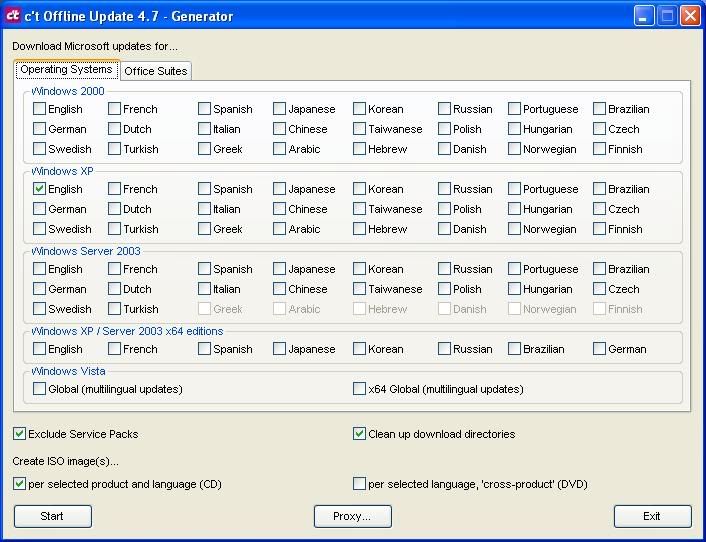Check Polish under Windows XP
The width and height of the screenshot is (706, 542).
coord(444,209)
